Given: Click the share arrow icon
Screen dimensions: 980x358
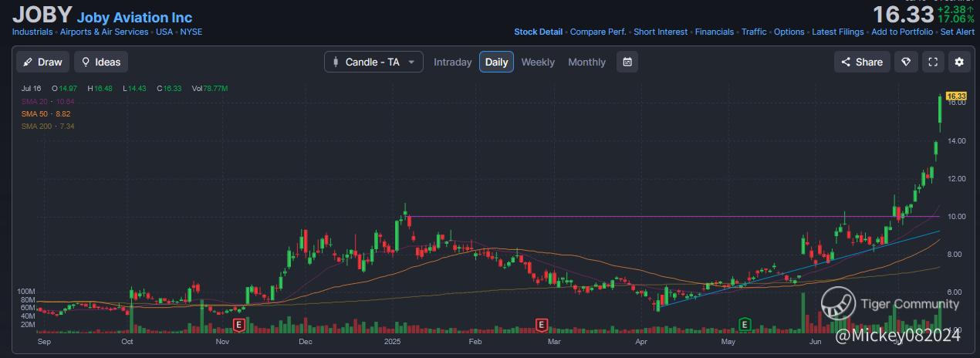Looking at the screenshot, I should pyautogui.click(x=846, y=62).
